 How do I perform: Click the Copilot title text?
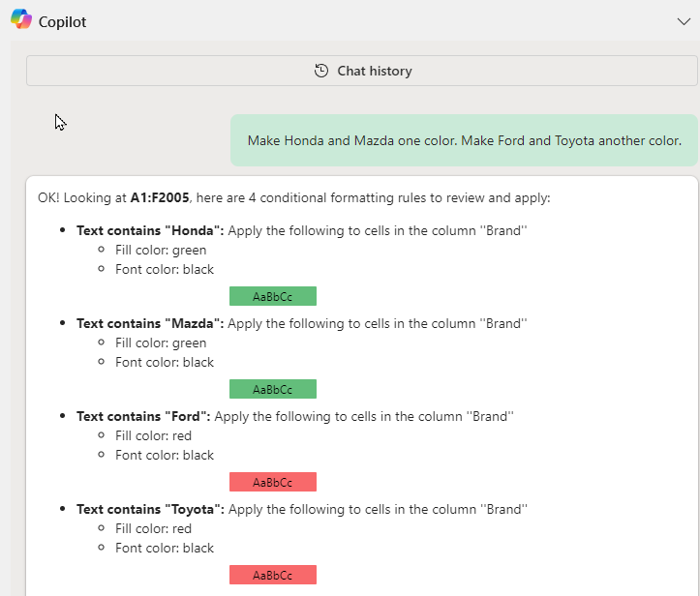[62, 21]
